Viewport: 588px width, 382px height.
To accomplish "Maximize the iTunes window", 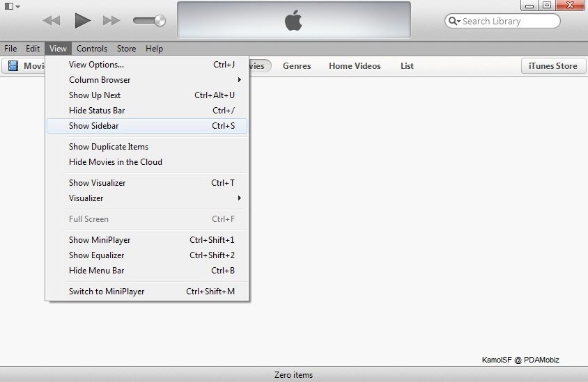I will tap(547, 6).
